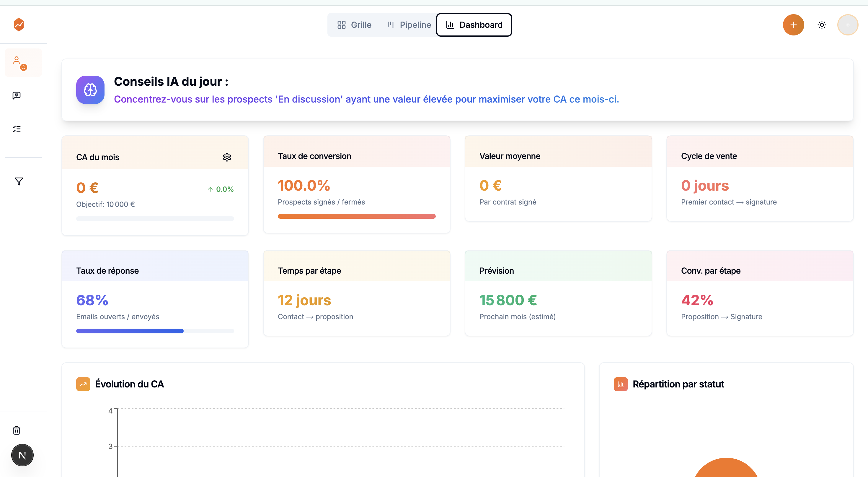Click the round N badge icon
This screenshot has width=868, height=477.
(22, 455)
